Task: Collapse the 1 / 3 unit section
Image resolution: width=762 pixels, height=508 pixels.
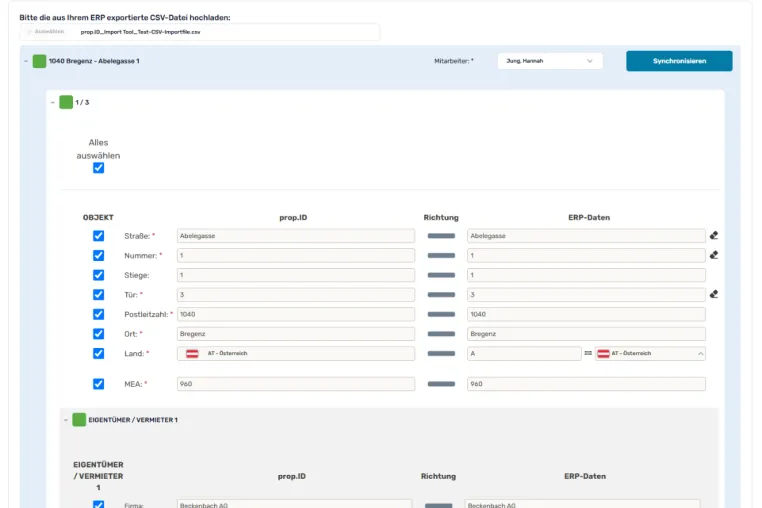Action: pos(52,103)
